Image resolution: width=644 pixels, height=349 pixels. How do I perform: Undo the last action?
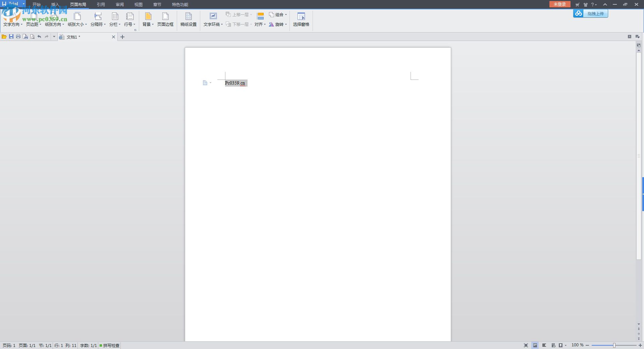coord(39,37)
